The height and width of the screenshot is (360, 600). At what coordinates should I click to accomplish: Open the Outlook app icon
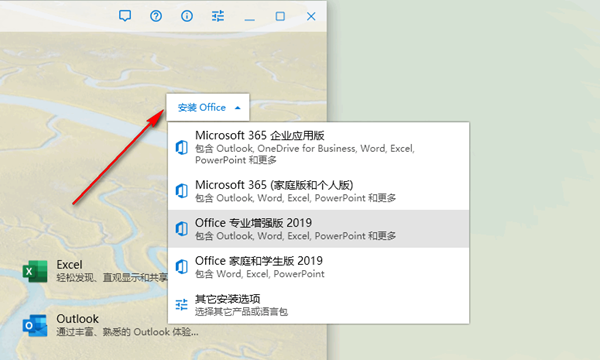[35, 326]
